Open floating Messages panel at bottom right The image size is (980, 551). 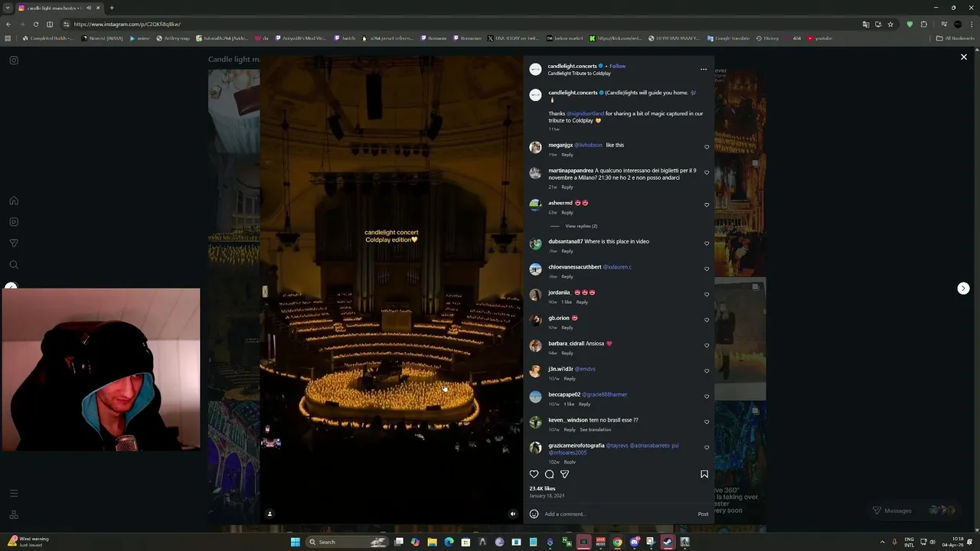point(915,510)
